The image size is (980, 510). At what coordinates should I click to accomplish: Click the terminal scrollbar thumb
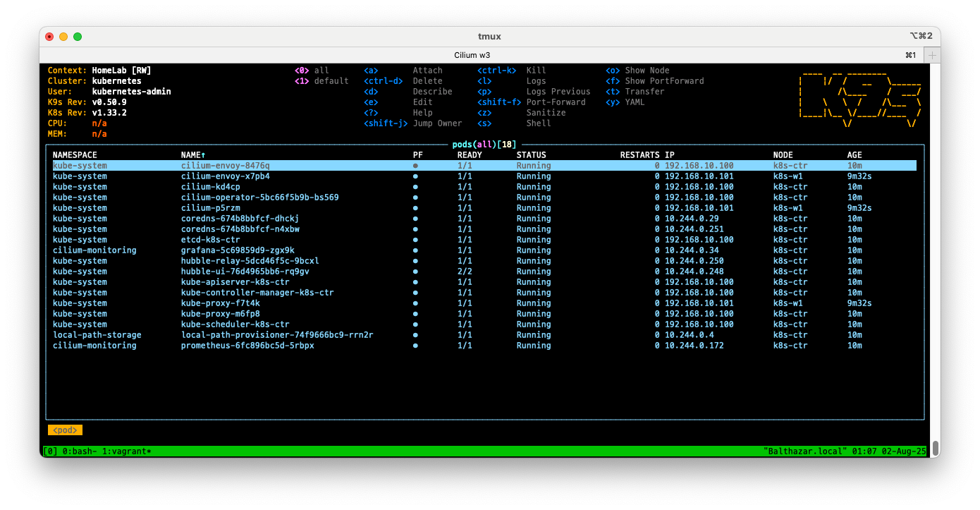tap(936, 449)
